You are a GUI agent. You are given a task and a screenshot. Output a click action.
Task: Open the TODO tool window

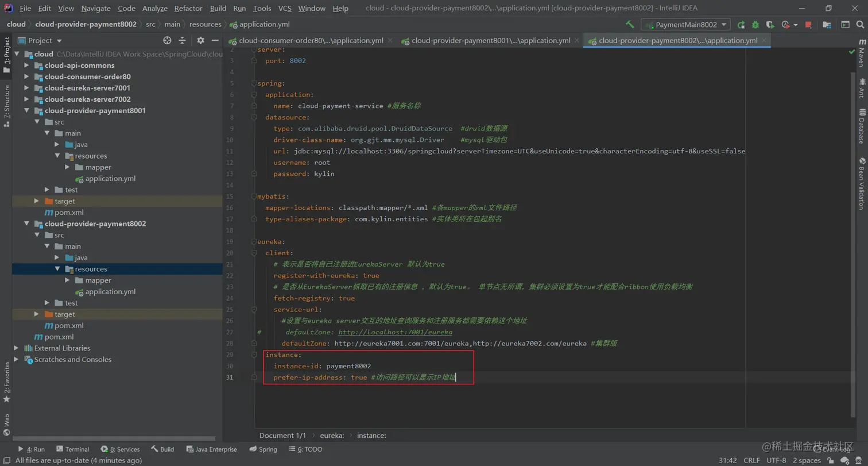pos(306,449)
